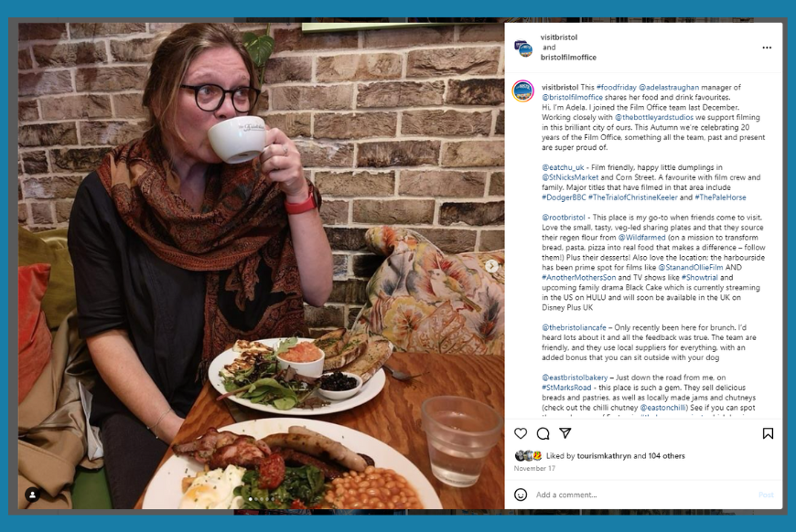Open comments via speech bubble icon
Image resolution: width=796 pixels, height=532 pixels.
click(x=543, y=433)
